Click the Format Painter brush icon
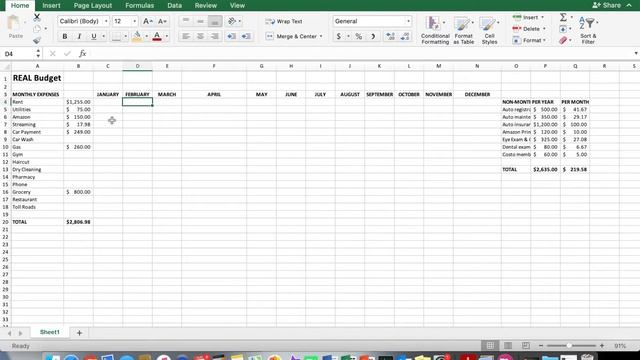Image resolution: width=640 pixels, height=360 pixels. click(37, 40)
